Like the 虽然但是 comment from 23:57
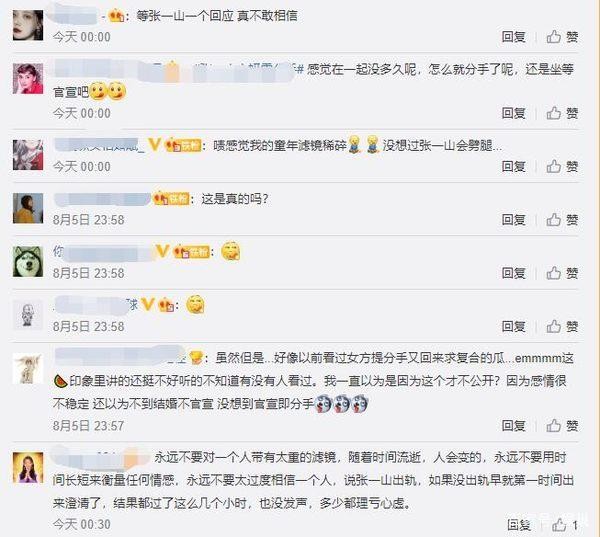This screenshot has width=600, height=537. pyautogui.click(x=562, y=426)
